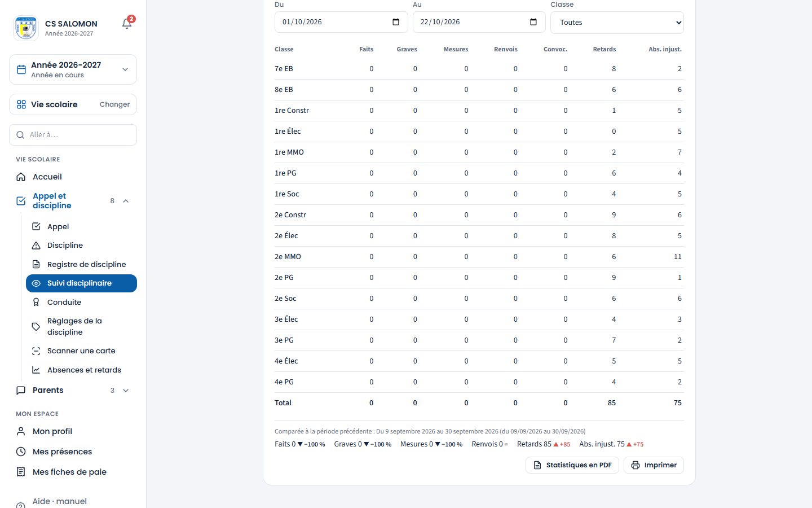Click the Registre de discipline document icon

tap(36, 264)
